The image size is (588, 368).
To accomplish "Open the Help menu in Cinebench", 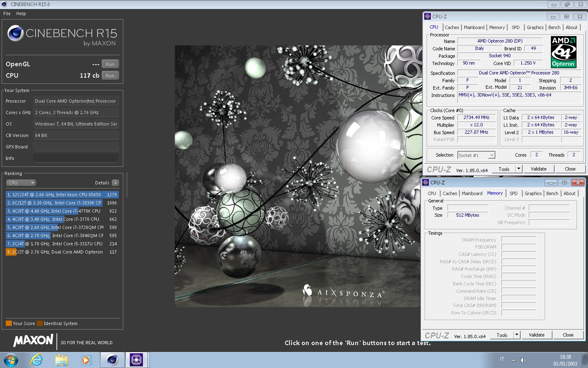I will click(21, 13).
